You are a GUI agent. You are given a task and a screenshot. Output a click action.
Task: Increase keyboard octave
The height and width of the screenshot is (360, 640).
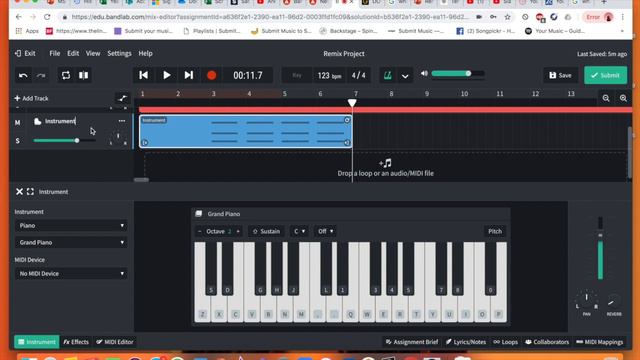point(238,231)
